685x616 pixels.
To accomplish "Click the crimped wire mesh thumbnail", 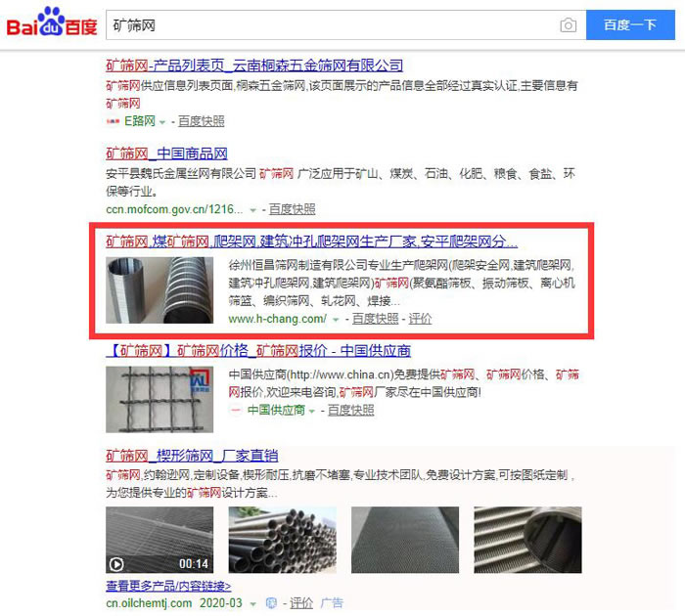I will (x=160, y=400).
